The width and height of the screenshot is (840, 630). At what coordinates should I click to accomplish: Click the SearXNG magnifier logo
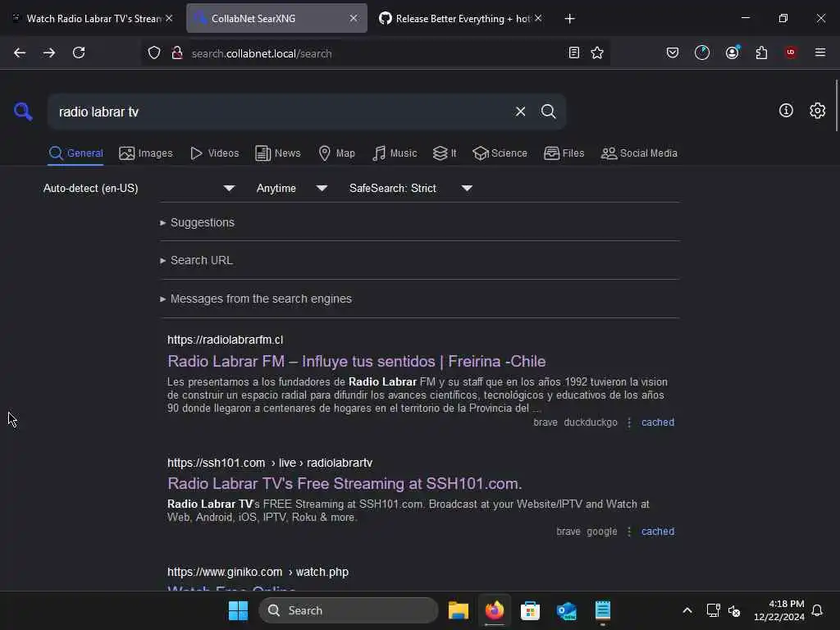(x=23, y=112)
